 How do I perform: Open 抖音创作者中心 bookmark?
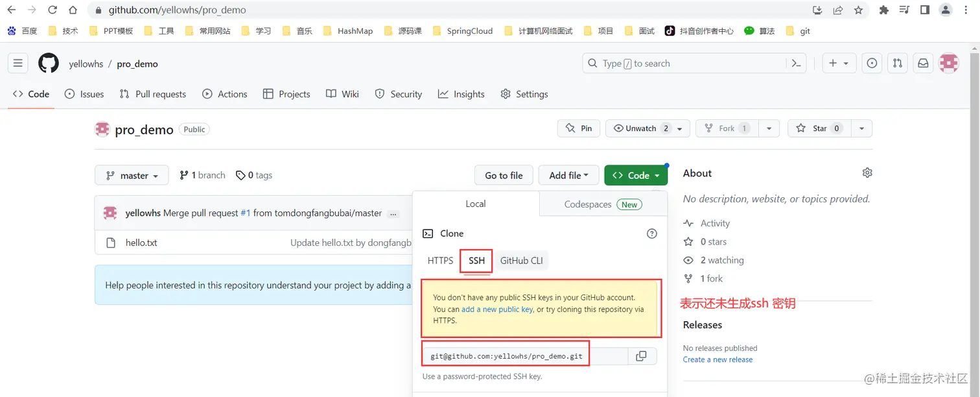[699, 30]
